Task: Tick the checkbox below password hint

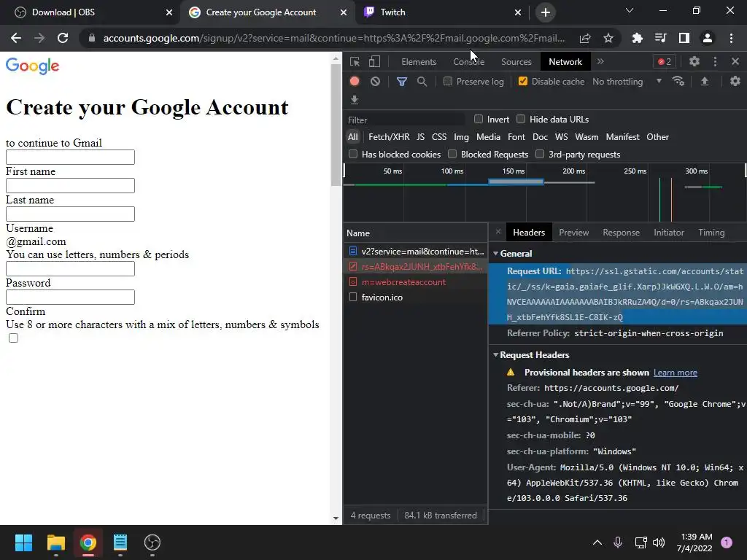Action: click(x=13, y=338)
